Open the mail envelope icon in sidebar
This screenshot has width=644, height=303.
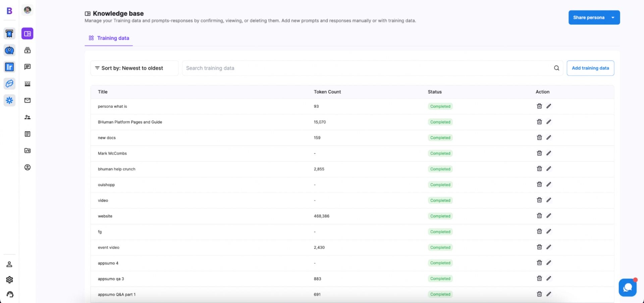point(28,100)
